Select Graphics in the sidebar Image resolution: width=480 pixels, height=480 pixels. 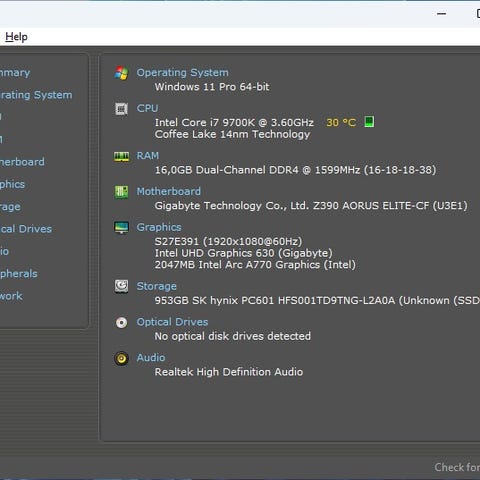click(12, 184)
